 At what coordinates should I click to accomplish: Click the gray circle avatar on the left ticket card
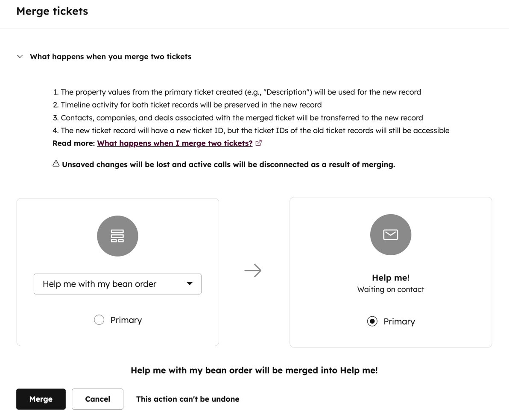point(117,236)
